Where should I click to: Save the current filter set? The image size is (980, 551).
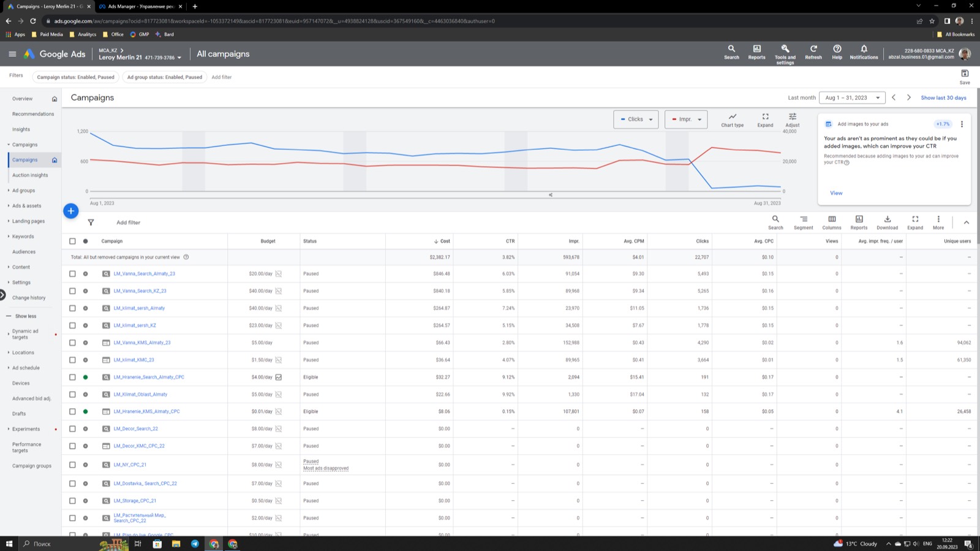[965, 77]
